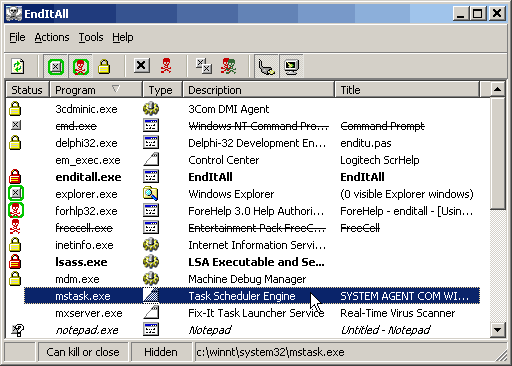Click padlock status icon for 3cdminic.exe

point(15,109)
